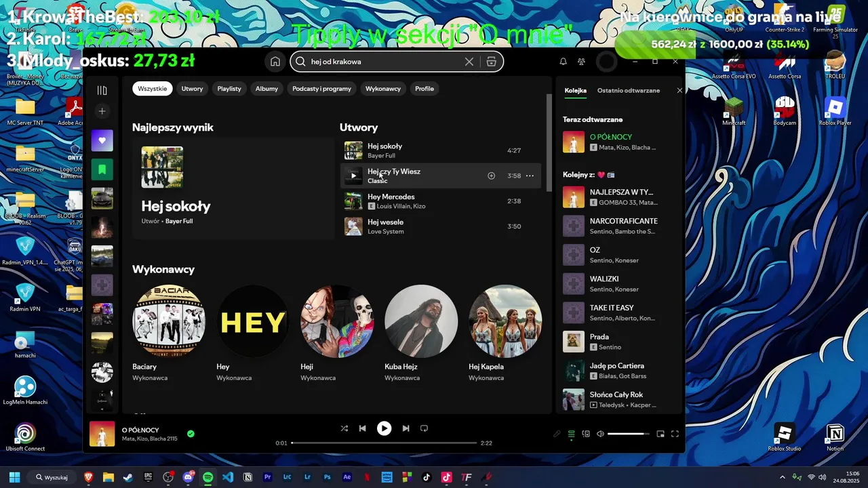The image size is (868, 488).
Task: Select the Hej wesele track row
Action: coord(440,226)
